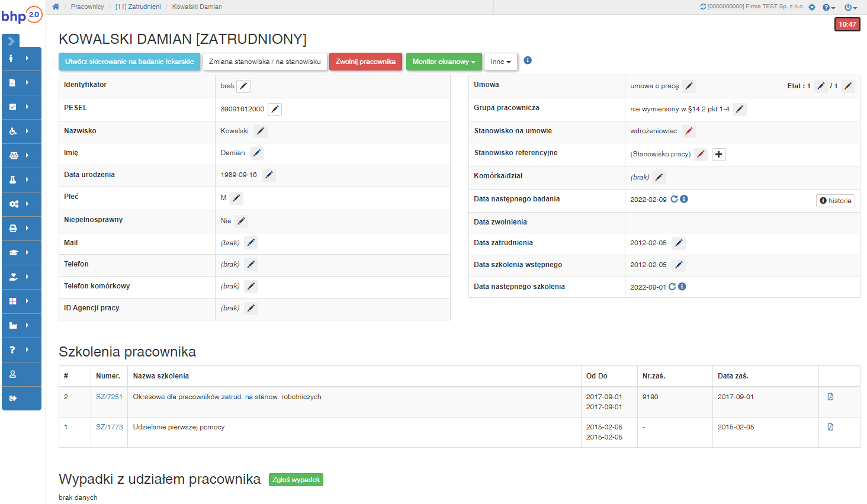Click the info icon beside Inne button
The height and width of the screenshot is (504, 867).
pos(528,60)
